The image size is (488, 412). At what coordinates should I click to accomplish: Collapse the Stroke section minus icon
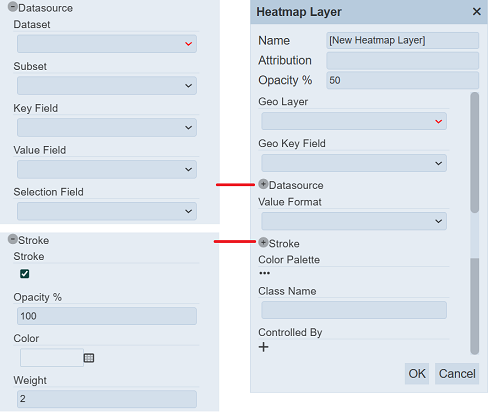click(x=13, y=239)
